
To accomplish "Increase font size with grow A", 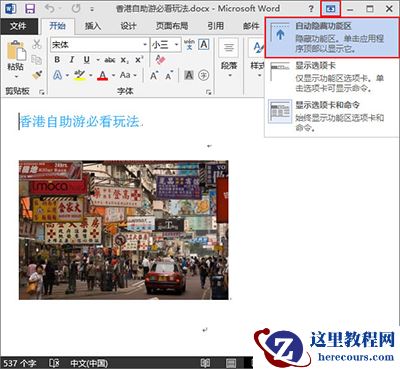I will click(x=154, y=76).
